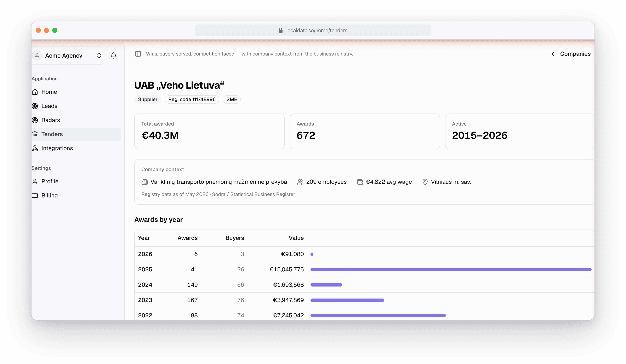The image size is (626, 364).
Task: Click the Reg. code 111748996 badge
Action: pyautogui.click(x=192, y=99)
